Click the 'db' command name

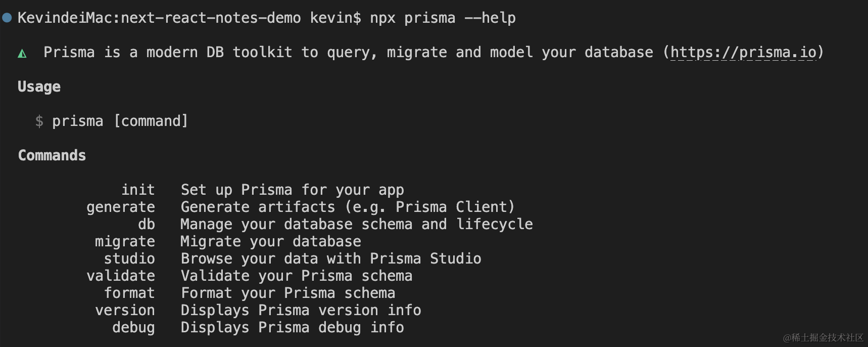pyautogui.click(x=147, y=224)
